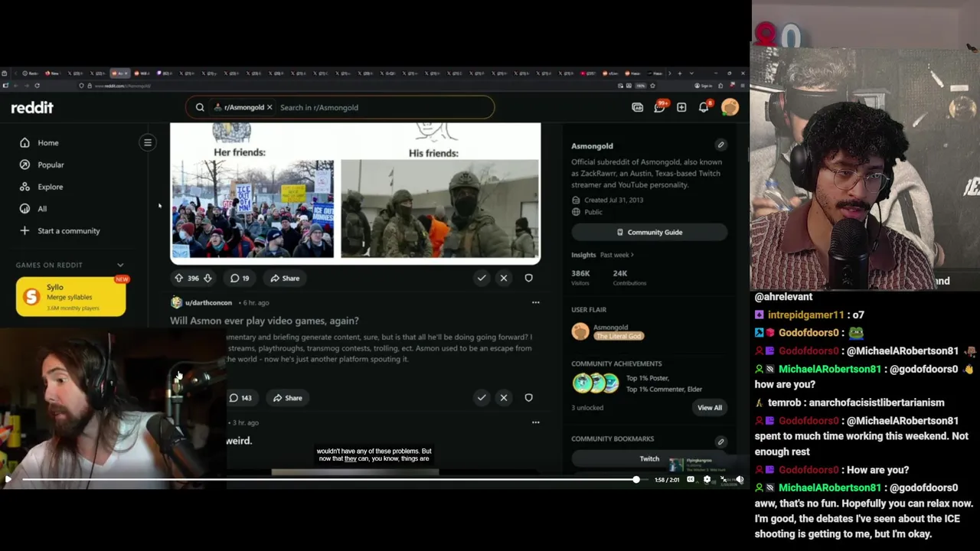Open the Community Guide
Viewport: 980px width, 551px height.
click(649, 233)
